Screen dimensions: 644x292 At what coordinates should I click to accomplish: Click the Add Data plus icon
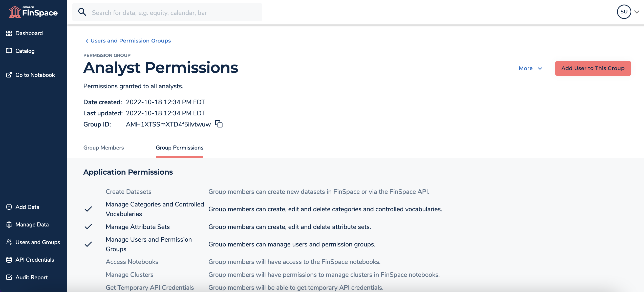(x=9, y=207)
